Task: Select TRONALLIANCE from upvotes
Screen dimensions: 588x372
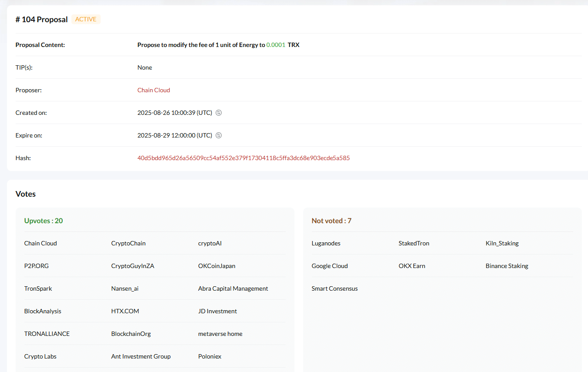Action: coord(47,334)
